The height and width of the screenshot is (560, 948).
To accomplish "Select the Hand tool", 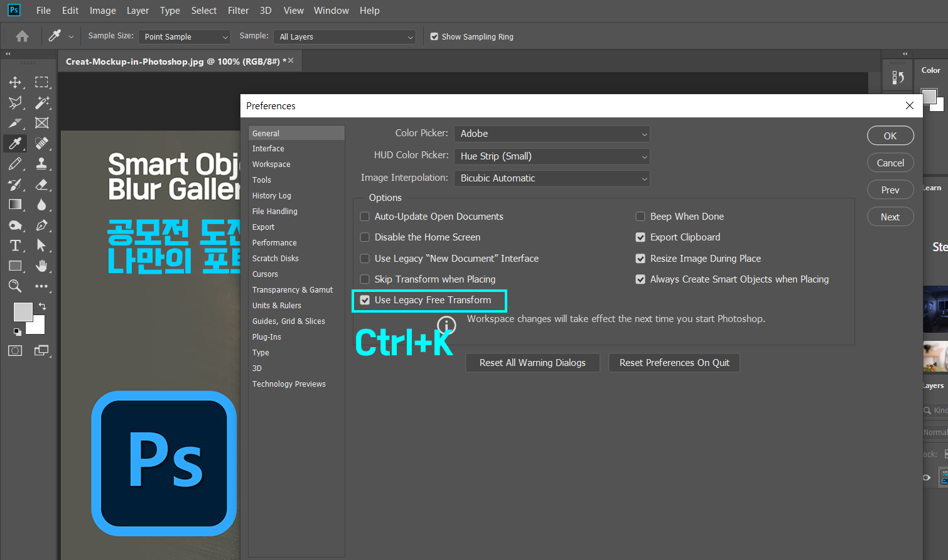I will 41,266.
